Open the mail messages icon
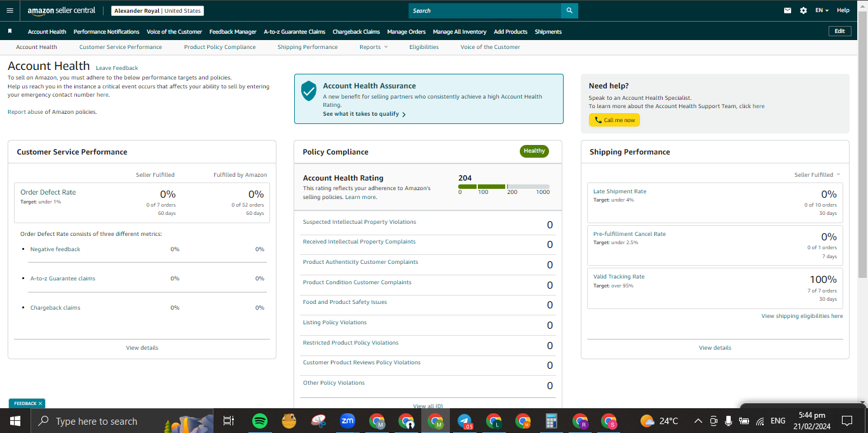Viewport: 868px width, 433px height. tap(788, 10)
